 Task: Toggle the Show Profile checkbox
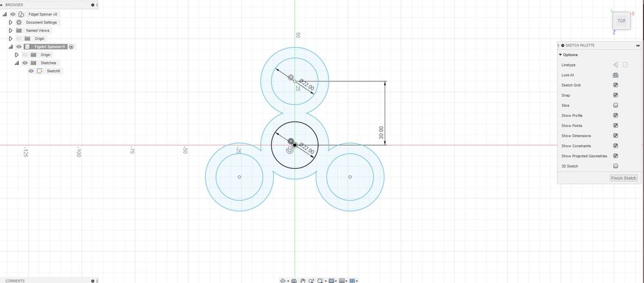point(615,115)
